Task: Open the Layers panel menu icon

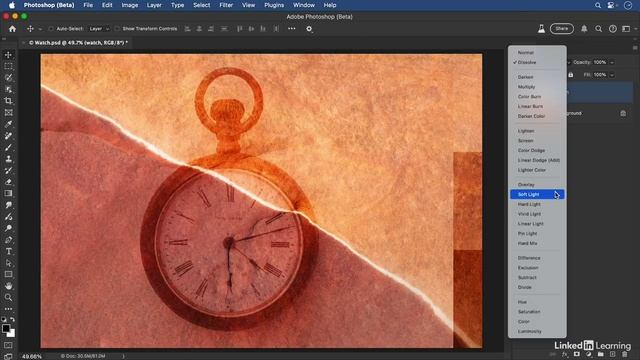Action: pos(635,48)
